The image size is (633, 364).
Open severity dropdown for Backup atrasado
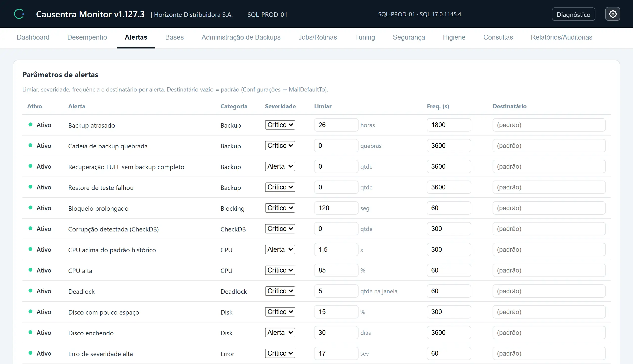(x=280, y=125)
